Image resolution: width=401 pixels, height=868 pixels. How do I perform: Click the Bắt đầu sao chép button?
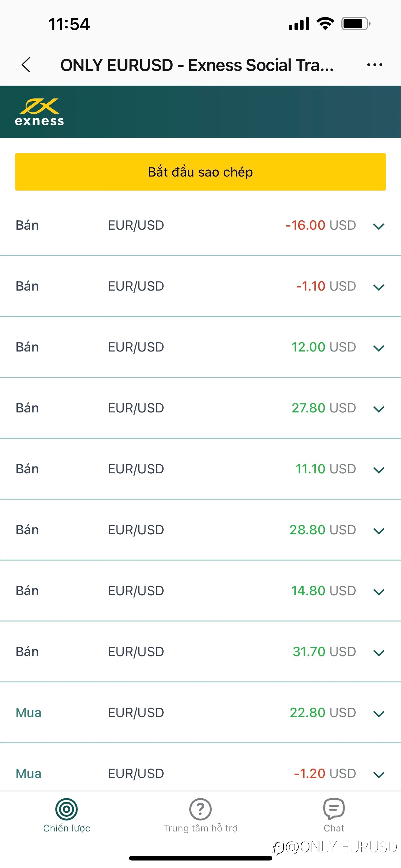200,172
